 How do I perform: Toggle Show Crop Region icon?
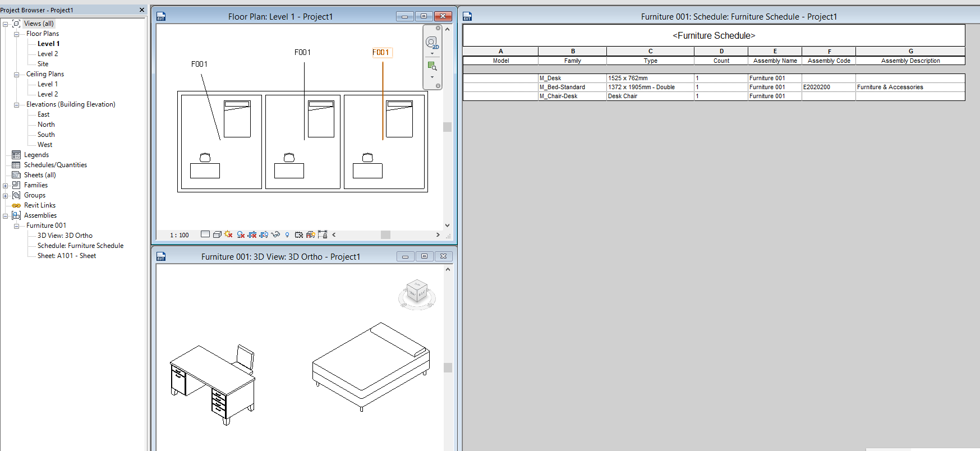coord(264,234)
